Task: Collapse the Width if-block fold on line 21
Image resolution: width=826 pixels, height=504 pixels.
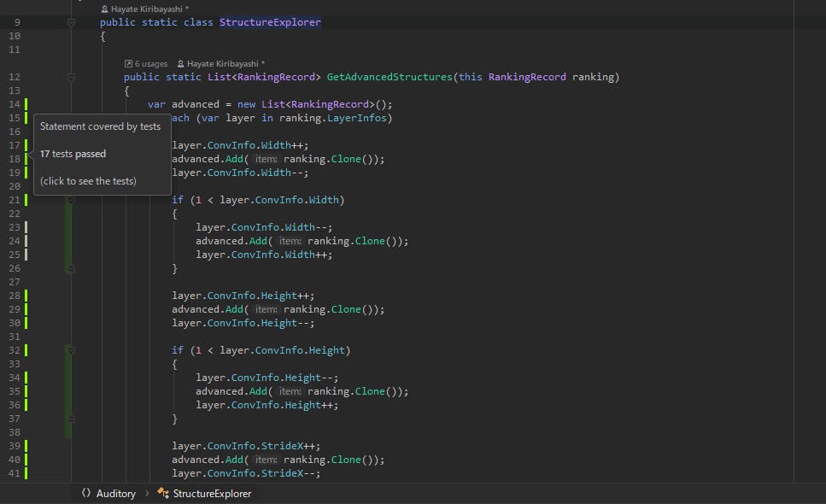Action: (71, 200)
